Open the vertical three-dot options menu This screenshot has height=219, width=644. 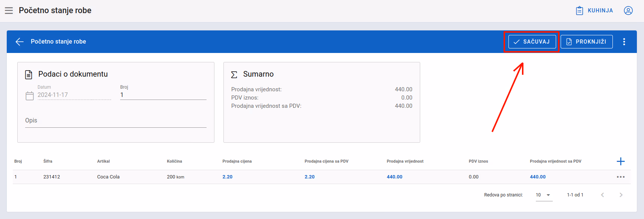pos(624,42)
